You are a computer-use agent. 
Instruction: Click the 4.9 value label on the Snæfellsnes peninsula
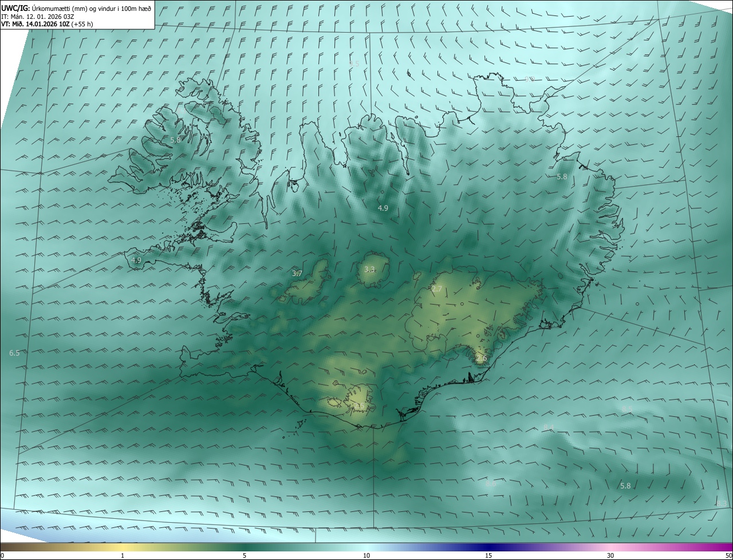click(x=136, y=261)
